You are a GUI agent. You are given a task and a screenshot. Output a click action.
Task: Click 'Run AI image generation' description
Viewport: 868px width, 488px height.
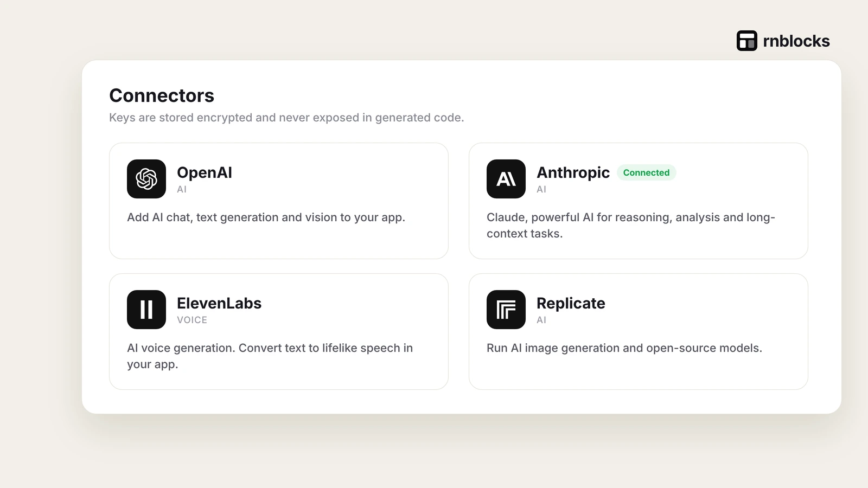coord(624,348)
